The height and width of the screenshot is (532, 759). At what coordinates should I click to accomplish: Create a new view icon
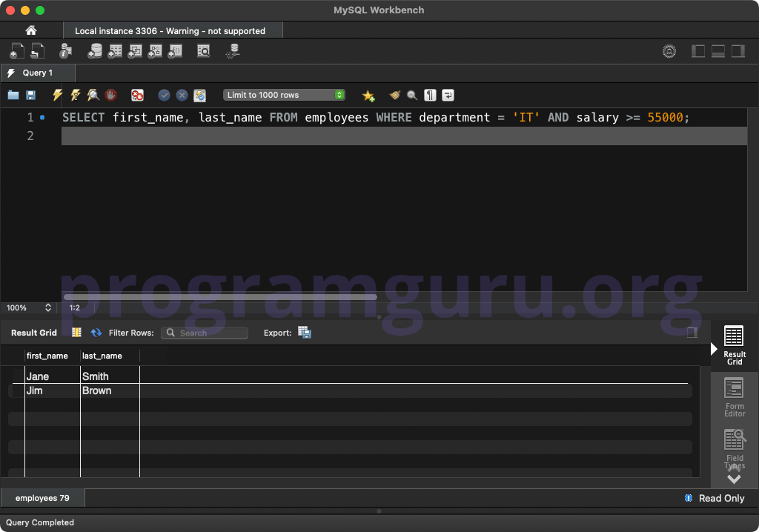135,51
